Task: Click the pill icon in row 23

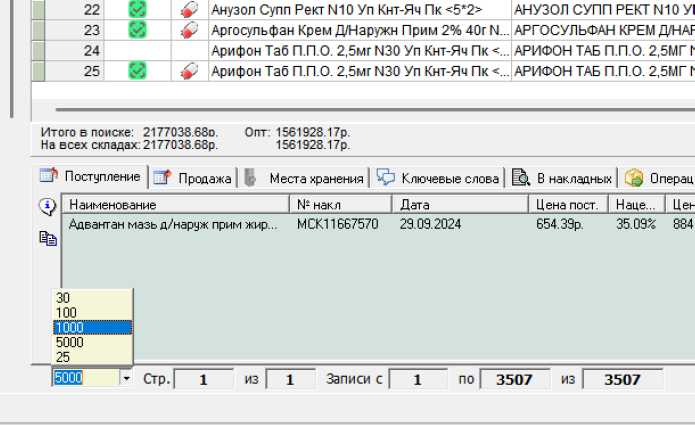Action: pos(189,30)
